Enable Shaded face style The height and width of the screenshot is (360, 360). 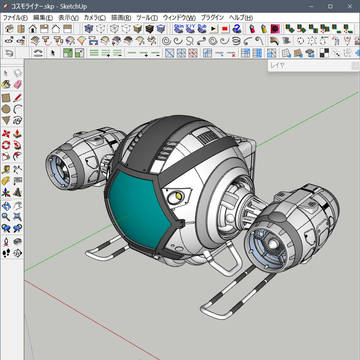pos(137,29)
